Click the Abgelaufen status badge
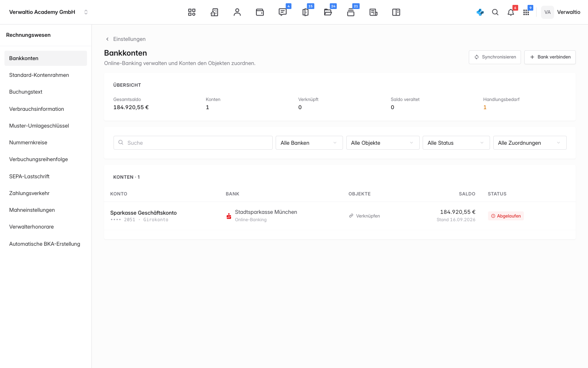The image size is (588, 368). coord(506,216)
